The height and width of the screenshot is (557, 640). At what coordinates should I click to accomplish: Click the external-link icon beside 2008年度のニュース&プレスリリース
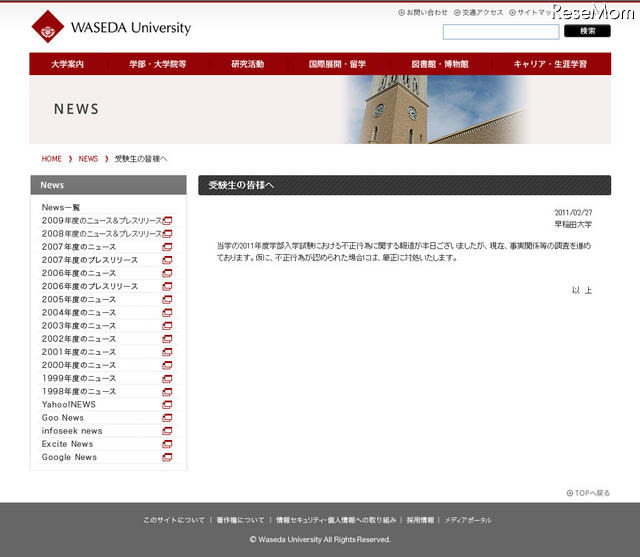pos(167,234)
